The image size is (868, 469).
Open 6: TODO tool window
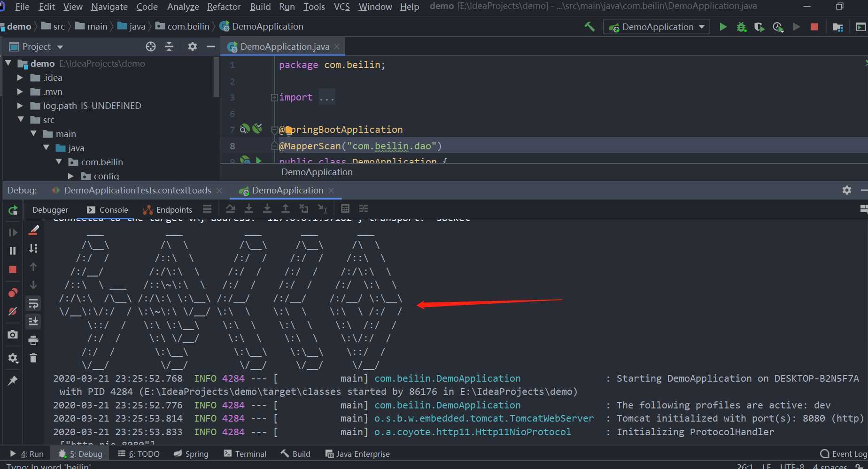point(139,454)
